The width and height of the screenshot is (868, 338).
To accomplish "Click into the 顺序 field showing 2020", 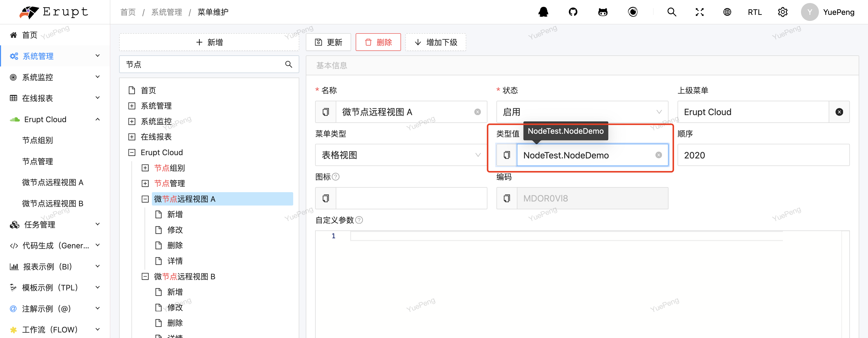I will (763, 155).
